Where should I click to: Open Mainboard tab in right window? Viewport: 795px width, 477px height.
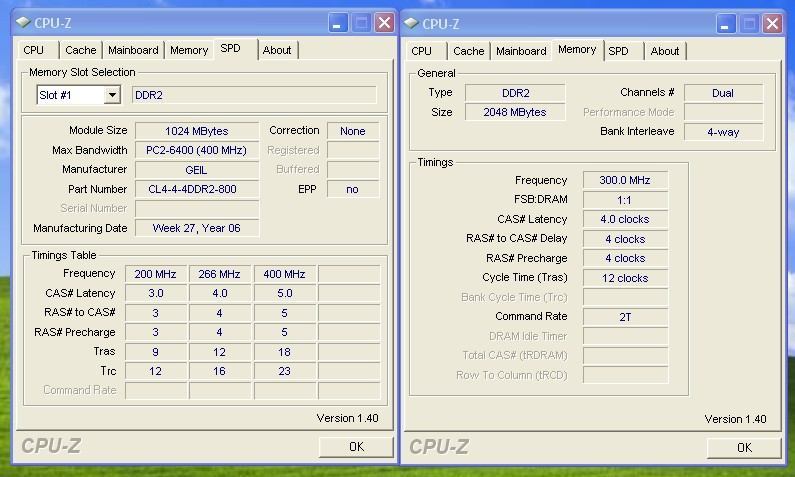(521, 51)
